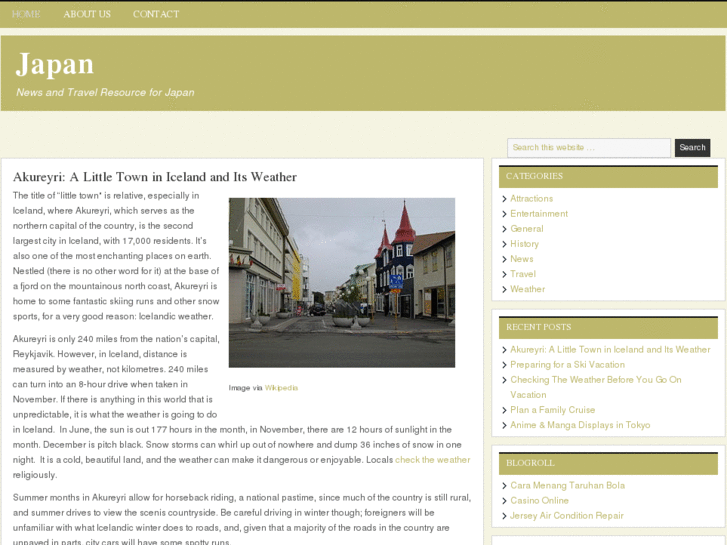Browse the Entertainment category
Viewport: 727px width, 545px height.
[x=539, y=214]
